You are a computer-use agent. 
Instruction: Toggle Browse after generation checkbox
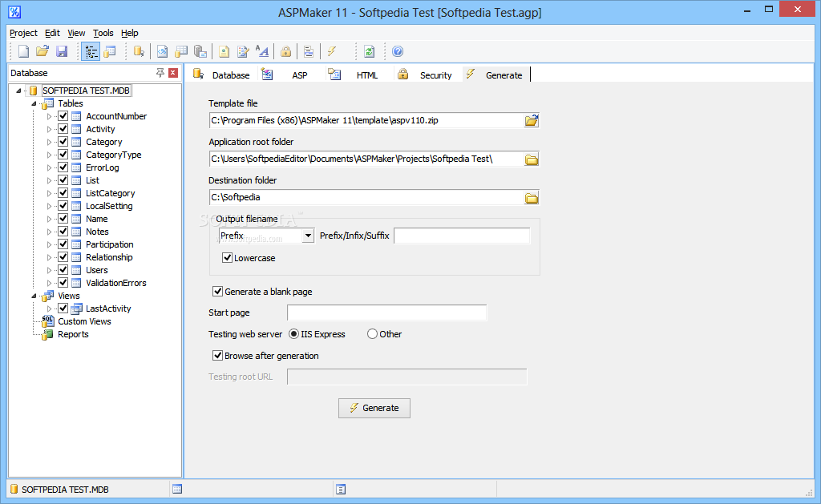pos(218,356)
